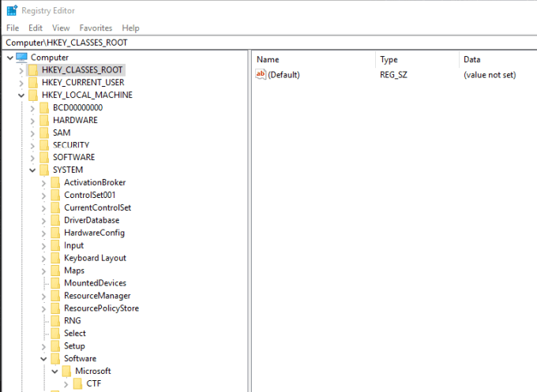Image resolution: width=537 pixels, height=392 pixels.
Task: Expand the ResourceManager chevron
Action: [x=43, y=297]
